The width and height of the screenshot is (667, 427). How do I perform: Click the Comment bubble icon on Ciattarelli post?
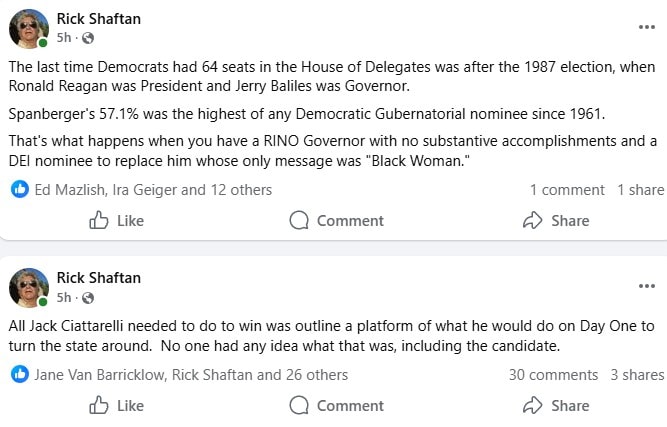click(299, 405)
